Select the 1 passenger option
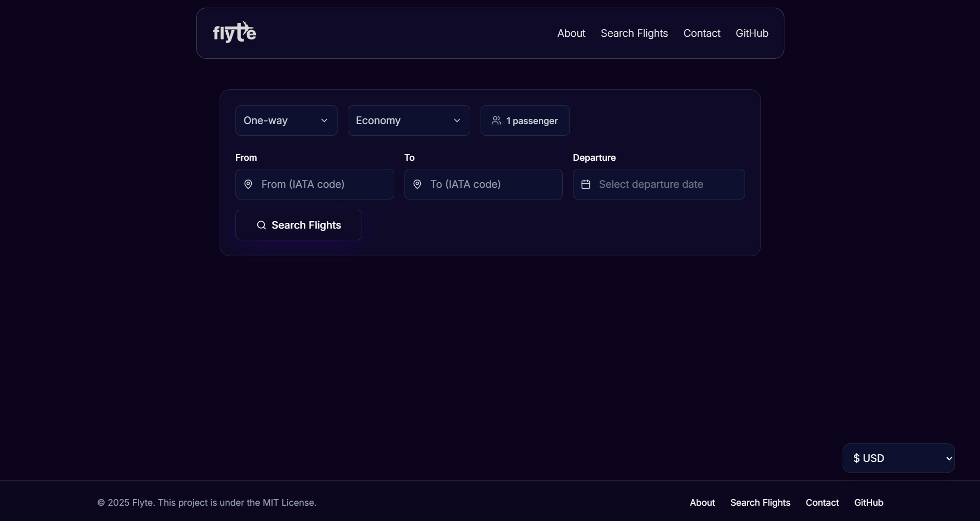980x521 pixels. tap(525, 121)
